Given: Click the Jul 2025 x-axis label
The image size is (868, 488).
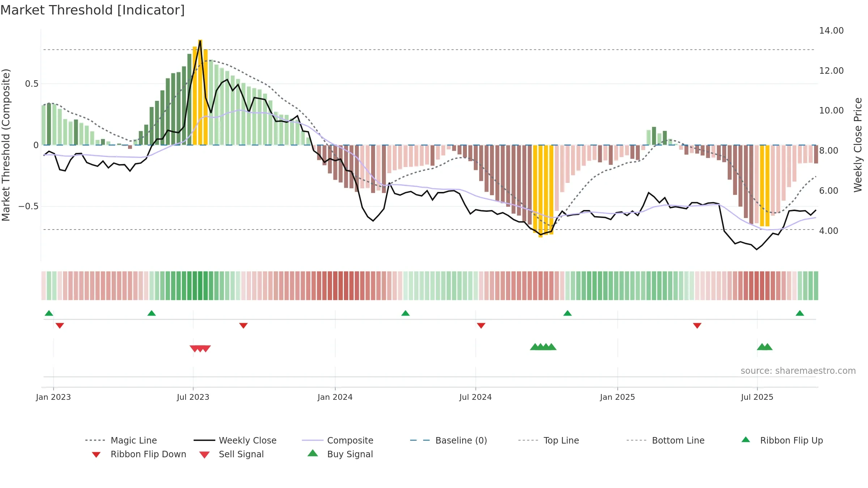Looking at the screenshot, I should [757, 397].
